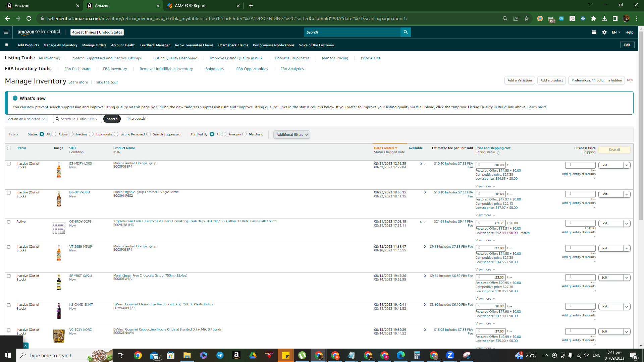Open Google Drive from the taskbar
644x362 pixels.
tap(253, 355)
